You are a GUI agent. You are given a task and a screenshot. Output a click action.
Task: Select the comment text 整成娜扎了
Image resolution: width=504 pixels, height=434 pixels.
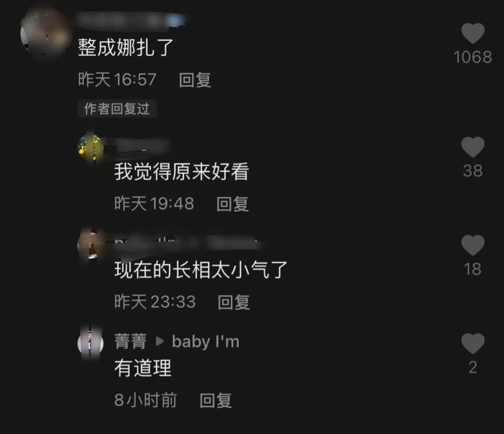(126, 48)
